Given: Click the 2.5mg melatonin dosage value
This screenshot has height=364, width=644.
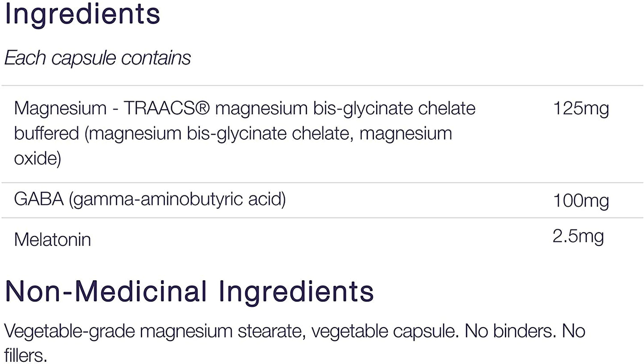Looking at the screenshot, I should [x=578, y=236].
